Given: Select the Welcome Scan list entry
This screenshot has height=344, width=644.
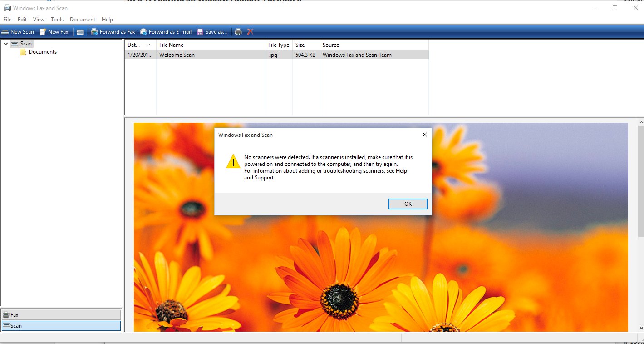Looking at the screenshot, I should pyautogui.click(x=177, y=55).
